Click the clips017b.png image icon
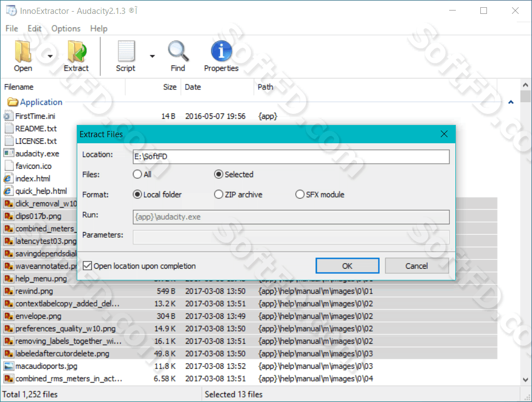Screen dimensions: 532x402 coord(8,216)
